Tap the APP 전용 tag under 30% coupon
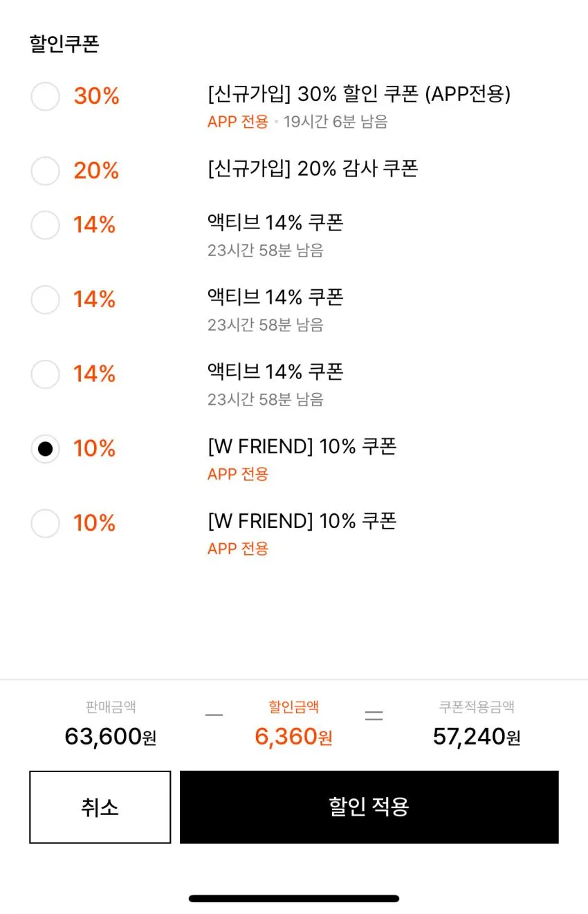The image size is (588, 914). tap(238, 122)
